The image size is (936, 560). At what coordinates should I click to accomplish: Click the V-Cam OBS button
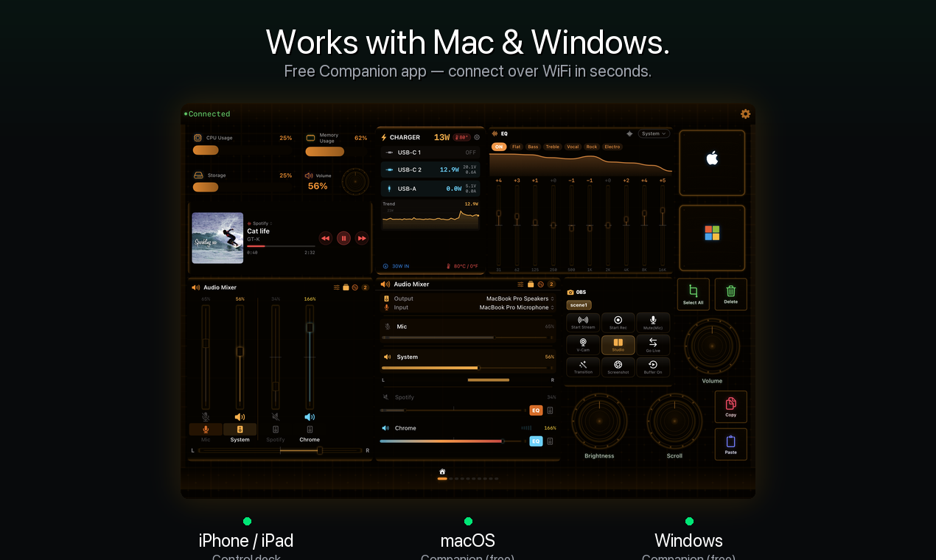click(x=583, y=345)
